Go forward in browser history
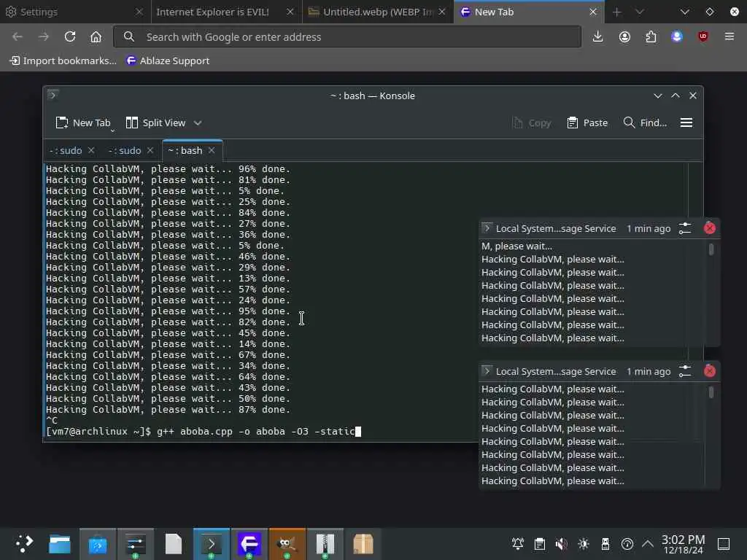This screenshot has width=747, height=560. pos(44,36)
